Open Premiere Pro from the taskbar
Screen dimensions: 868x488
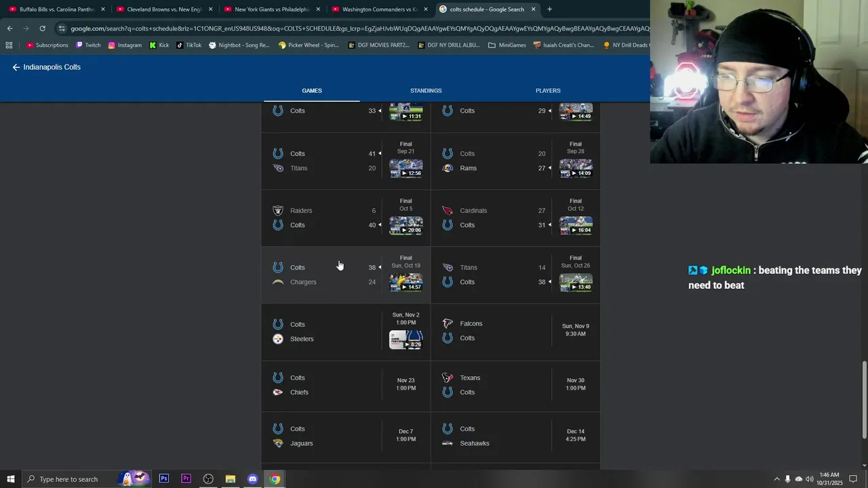[x=186, y=479]
